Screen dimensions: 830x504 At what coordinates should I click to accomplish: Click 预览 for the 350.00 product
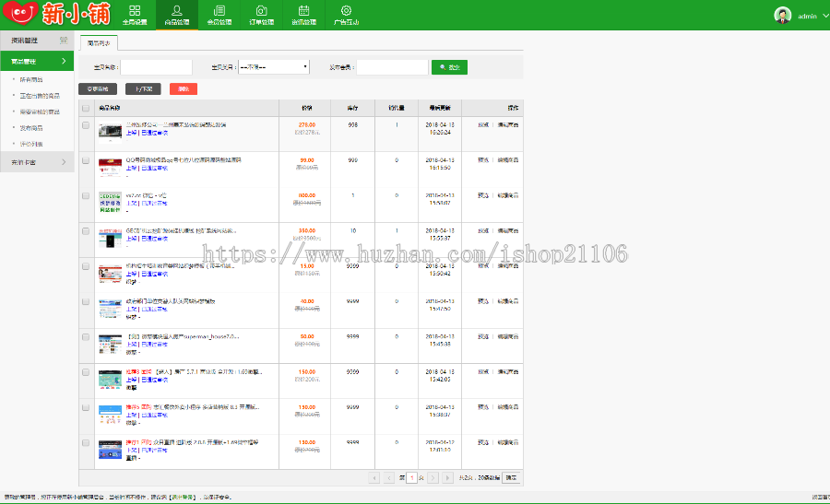pyautogui.click(x=483, y=231)
